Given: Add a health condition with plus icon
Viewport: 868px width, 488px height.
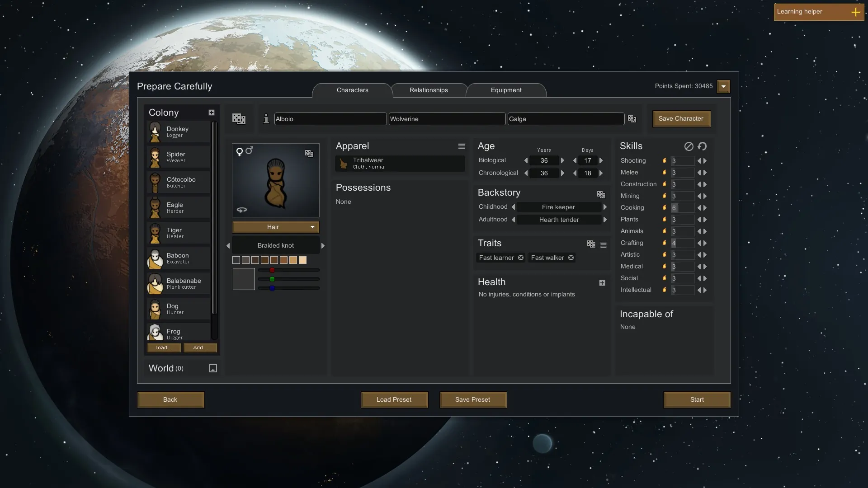Looking at the screenshot, I should coord(602,283).
